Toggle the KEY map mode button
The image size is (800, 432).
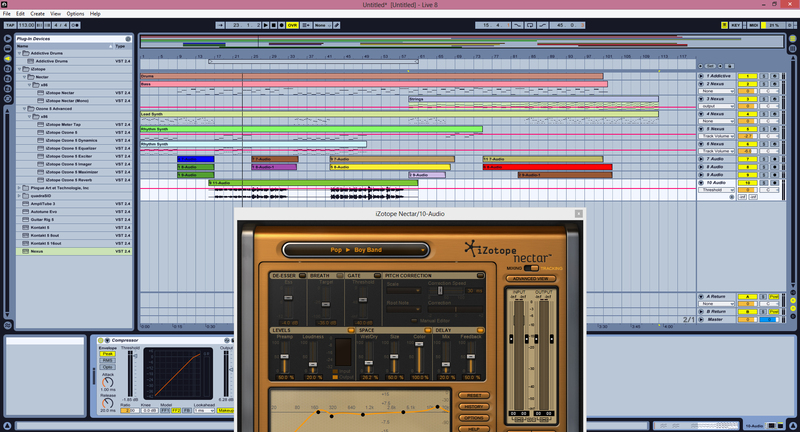click(735, 25)
